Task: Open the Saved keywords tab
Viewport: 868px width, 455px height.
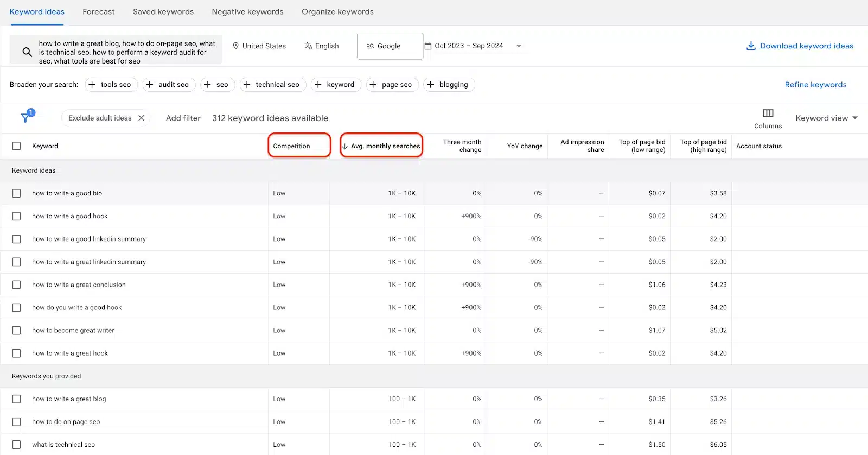Action: [163, 12]
